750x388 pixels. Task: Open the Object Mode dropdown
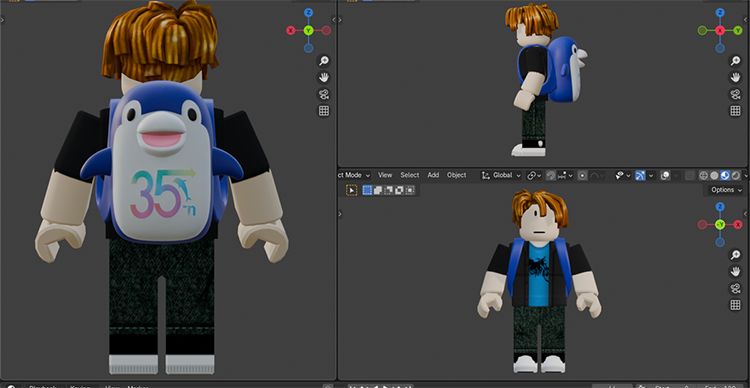click(354, 176)
